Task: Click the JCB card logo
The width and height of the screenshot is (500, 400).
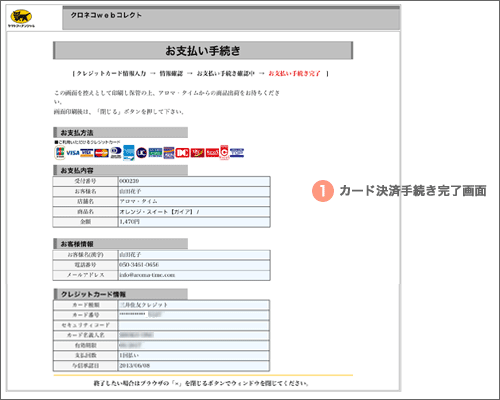Action: pyautogui.click(x=60, y=152)
